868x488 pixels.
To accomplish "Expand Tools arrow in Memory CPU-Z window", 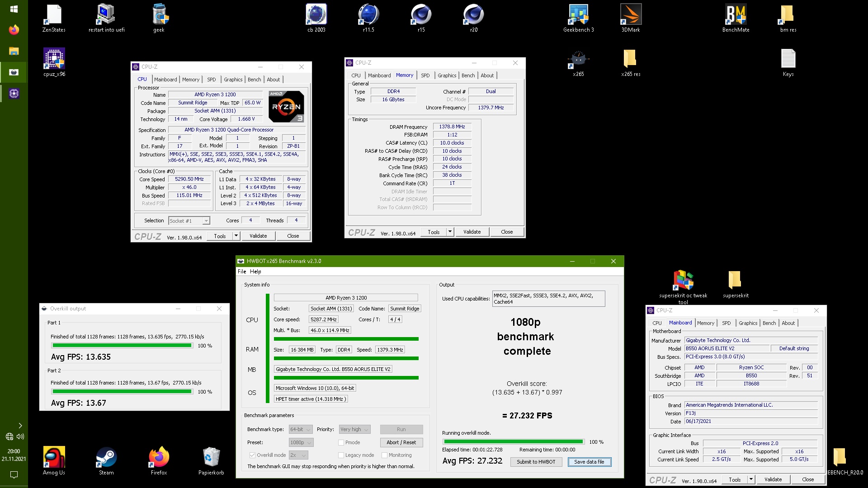I will pos(450,232).
